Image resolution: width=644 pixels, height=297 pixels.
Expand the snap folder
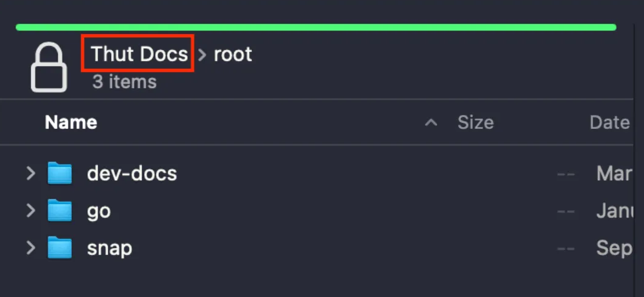(31, 248)
